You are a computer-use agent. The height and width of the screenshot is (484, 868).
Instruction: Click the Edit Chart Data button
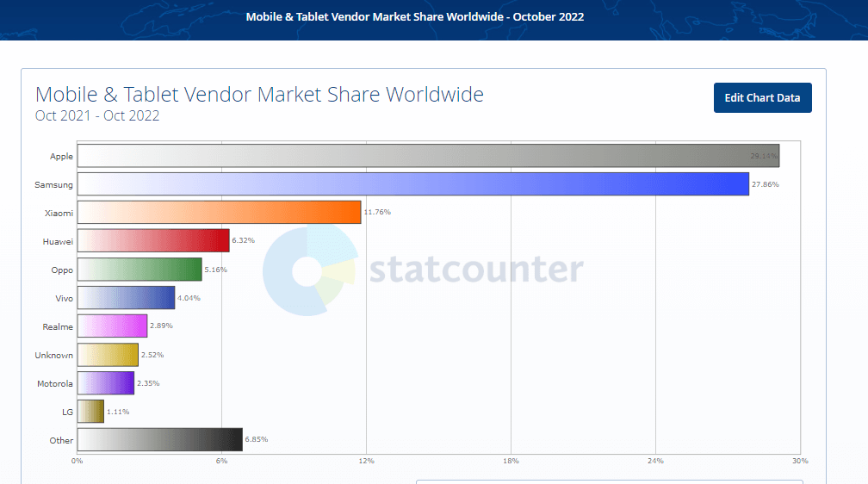click(762, 97)
